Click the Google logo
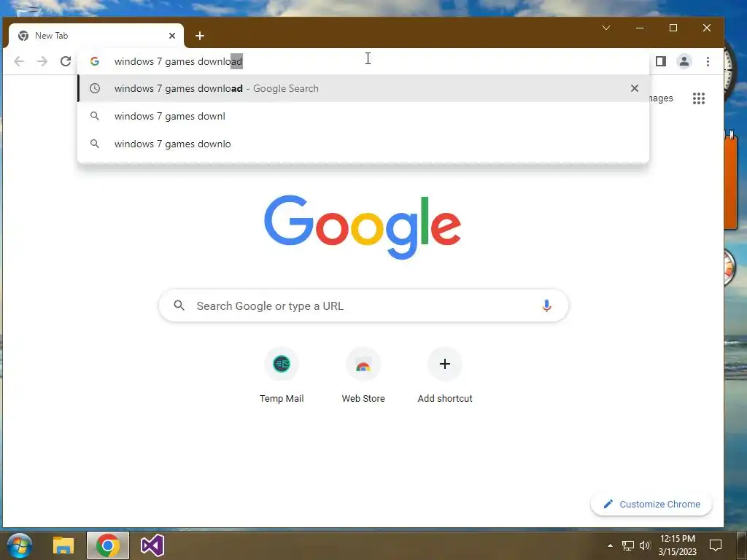This screenshot has height=560, width=747. [363, 227]
